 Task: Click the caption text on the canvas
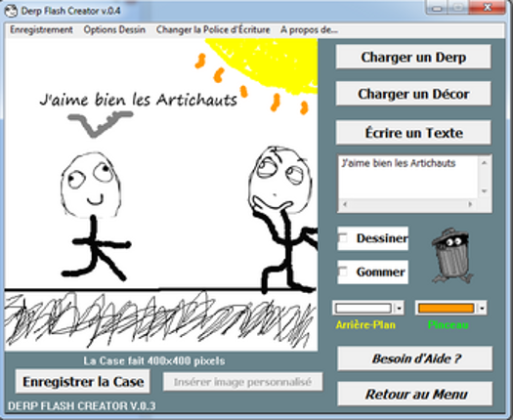point(138,100)
